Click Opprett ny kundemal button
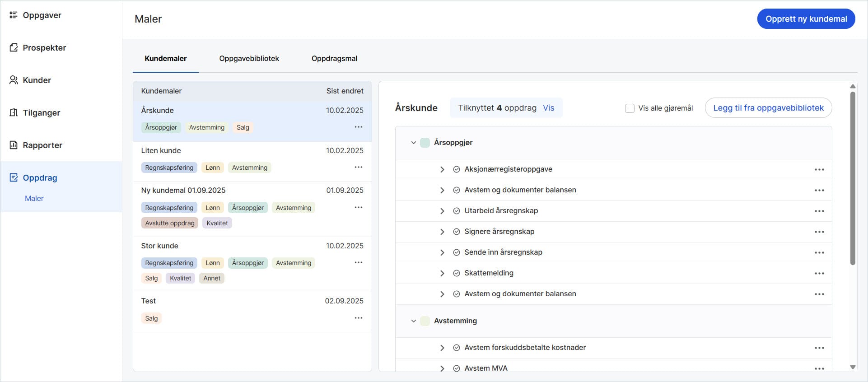Image resolution: width=868 pixels, height=382 pixels. [x=806, y=19]
